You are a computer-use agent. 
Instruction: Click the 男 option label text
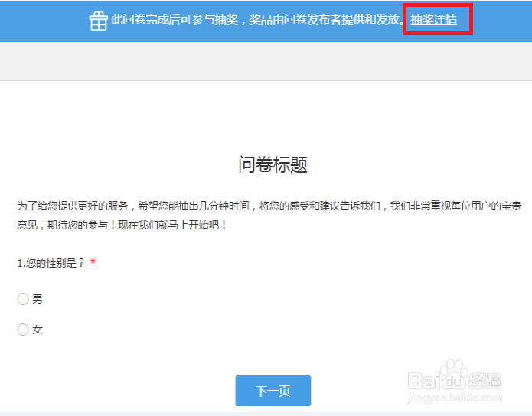click(x=38, y=299)
